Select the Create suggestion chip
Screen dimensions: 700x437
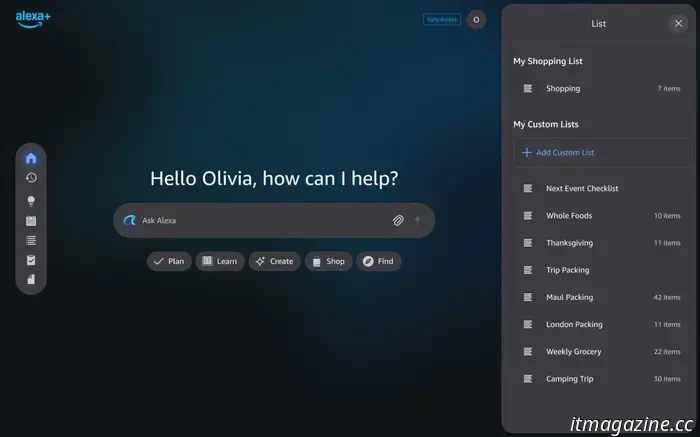point(275,261)
